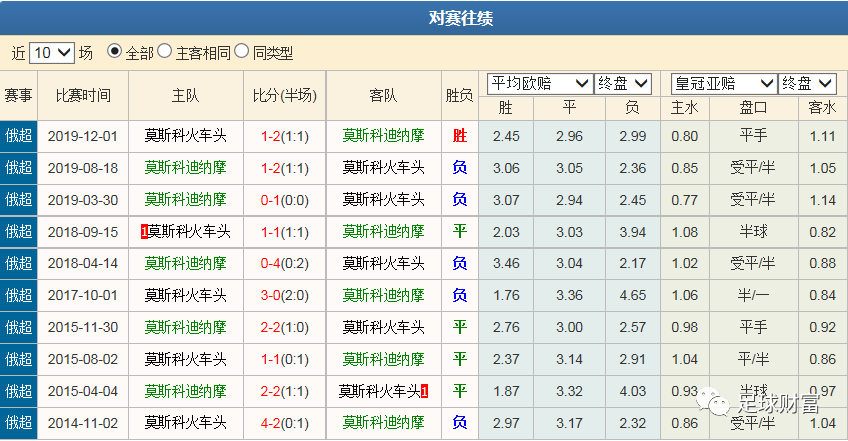Click win odds 2.03 in 2018-09-15 row
Screen dimensions: 848x441
506,232
